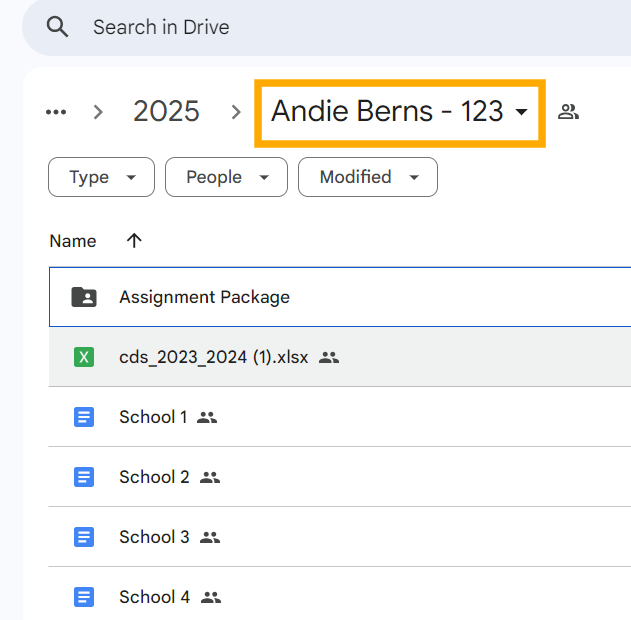The height and width of the screenshot is (620, 631).
Task: Select the School 4 document name
Action: point(155,597)
